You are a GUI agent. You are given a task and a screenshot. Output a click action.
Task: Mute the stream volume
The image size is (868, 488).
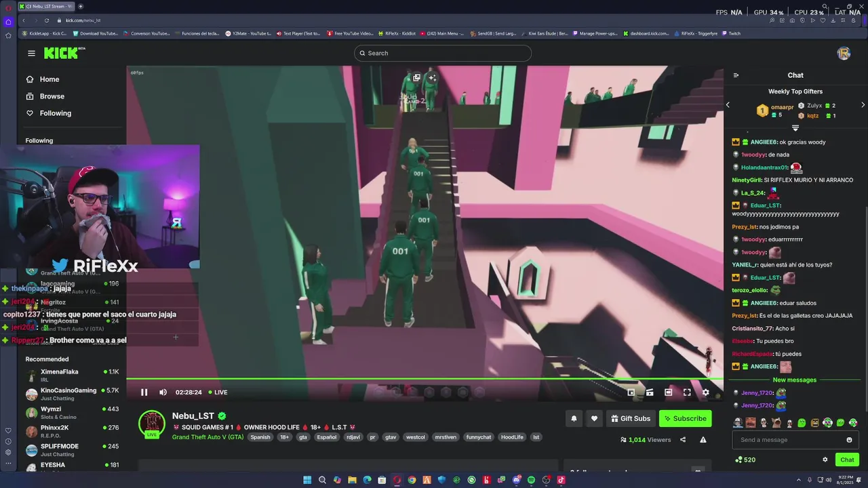pyautogui.click(x=163, y=392)
